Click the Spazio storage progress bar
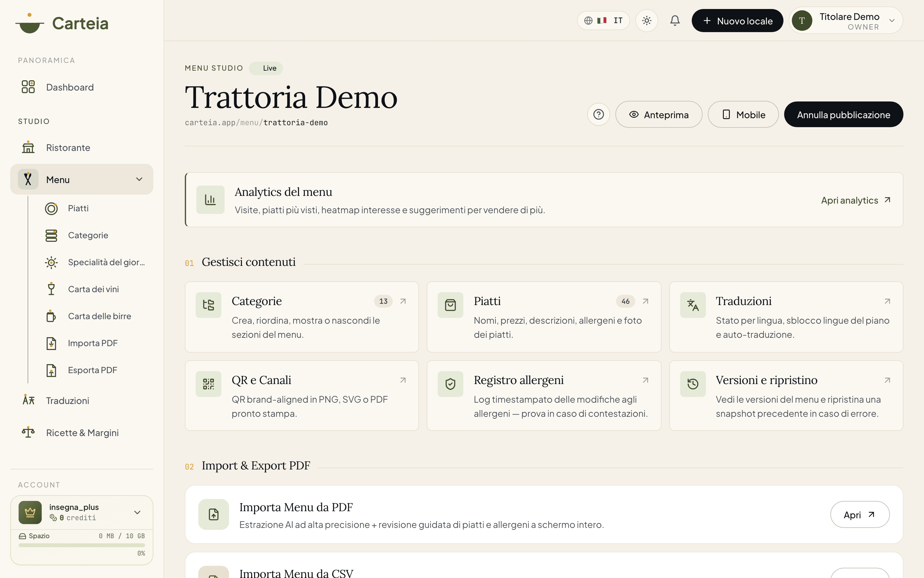Screen dimensions: 924x578 point(82,545)
